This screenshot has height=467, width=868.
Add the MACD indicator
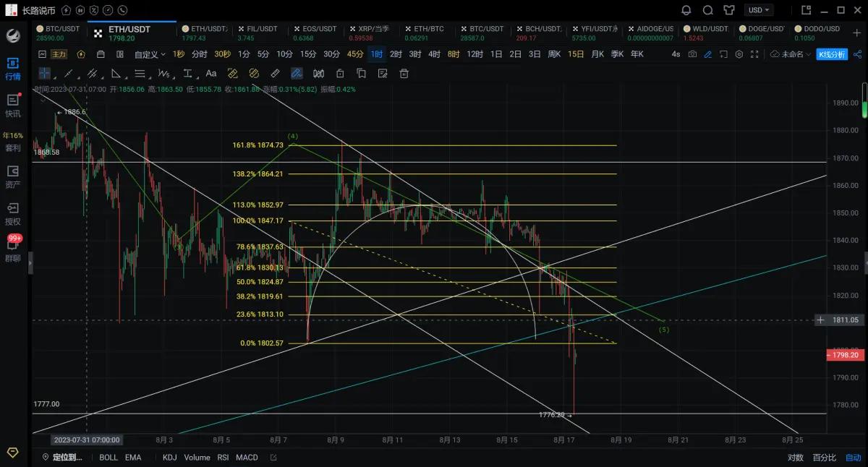pyautogui.click(x=247, y=458)
